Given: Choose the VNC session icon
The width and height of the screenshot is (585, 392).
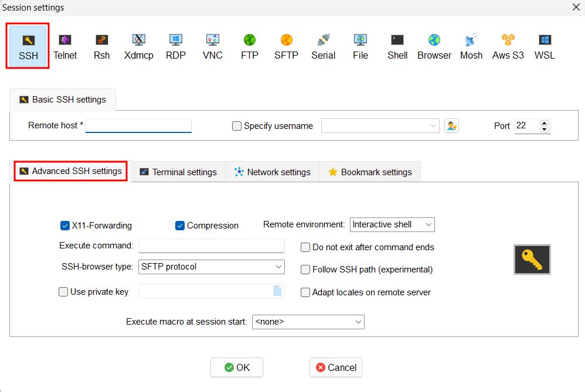Looking at the screenshot, I should pyautogui.click(x=212, y=46).
